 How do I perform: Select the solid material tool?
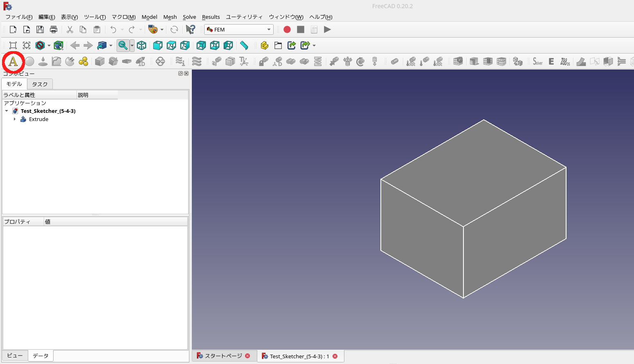pos(29,61)
